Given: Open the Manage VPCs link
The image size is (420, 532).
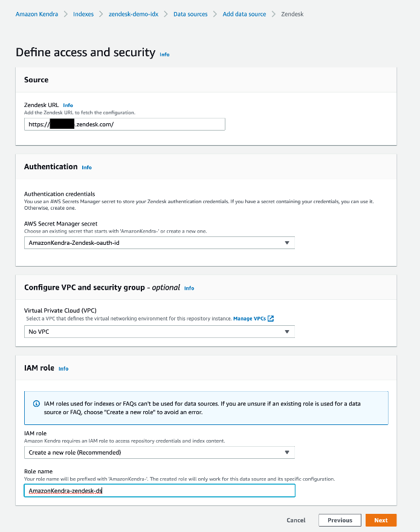Looking at the screenshot, I should [250, 319].
